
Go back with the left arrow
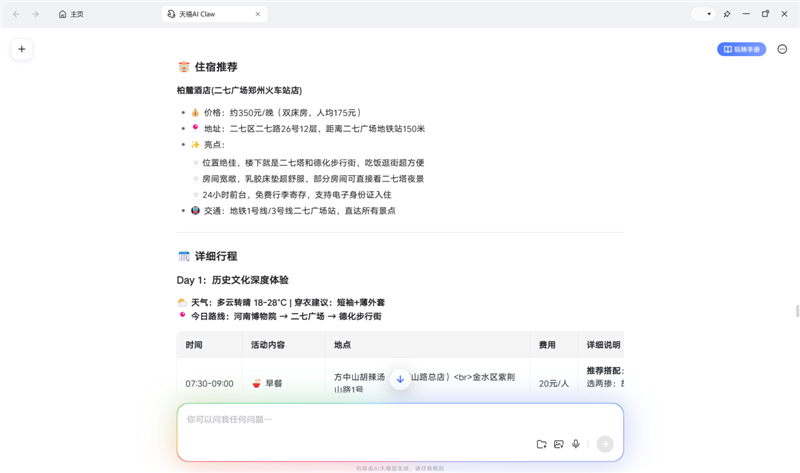tap(16, 14)
